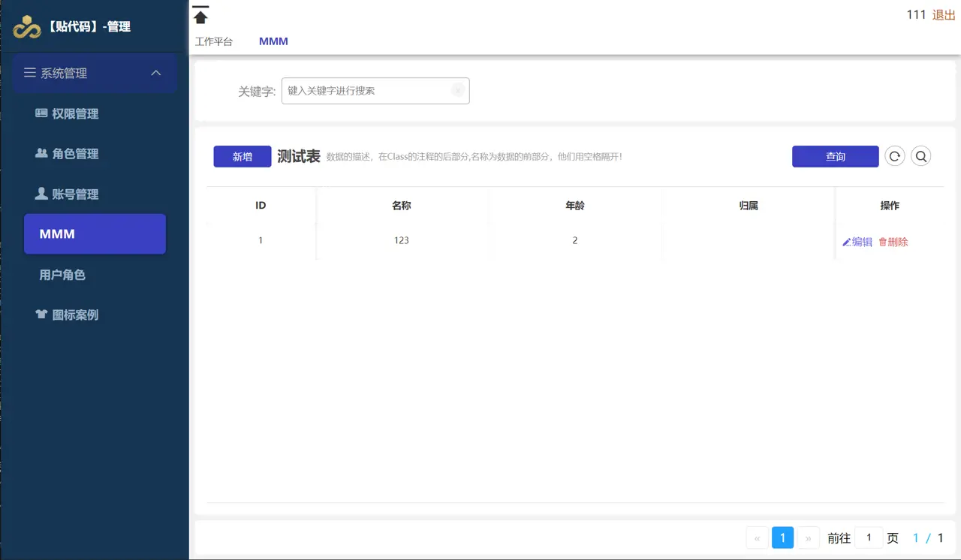Screen dimensions: 961x560
Task: Focus the 关键字 search input
Action: (x=375, y=91)
